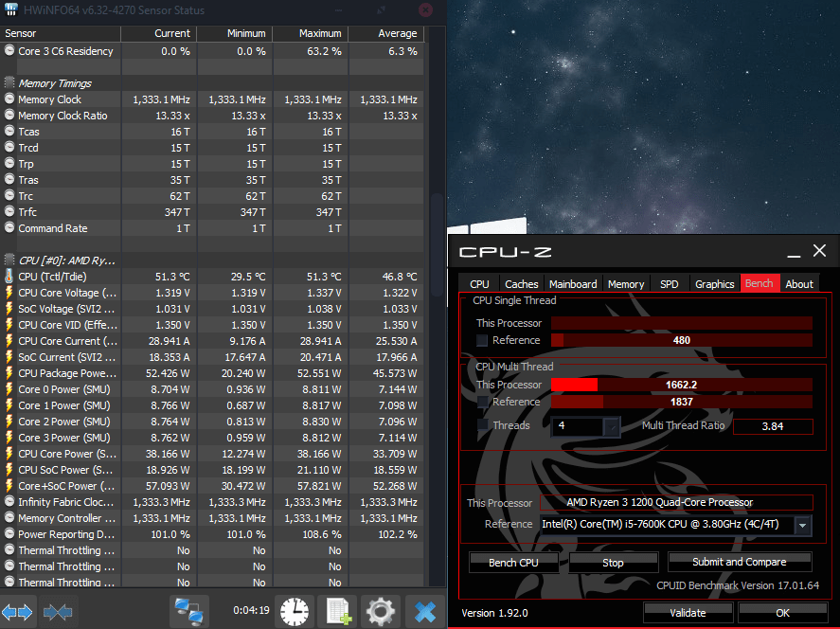The width and height of the screenshot is (840, 629).
Task: Click Submit and Compare button
Action: (x=740, y=562)
